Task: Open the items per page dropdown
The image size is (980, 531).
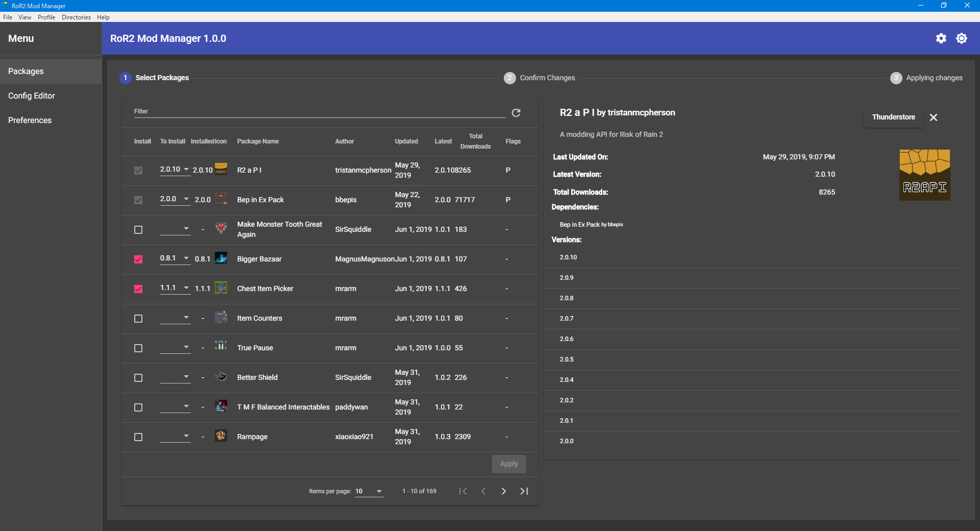Action: [369, 491]
